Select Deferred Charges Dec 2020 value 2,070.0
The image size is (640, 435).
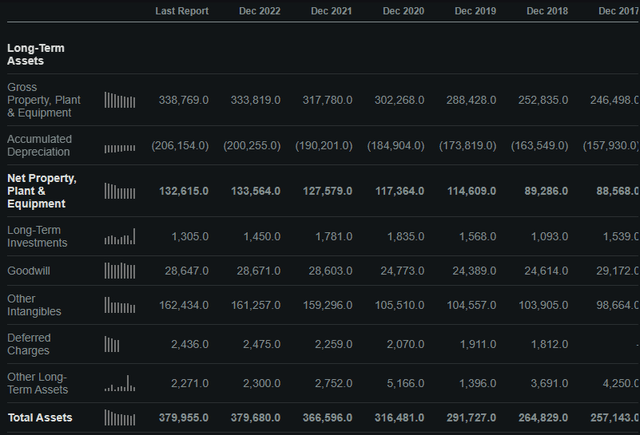(406, 344)
